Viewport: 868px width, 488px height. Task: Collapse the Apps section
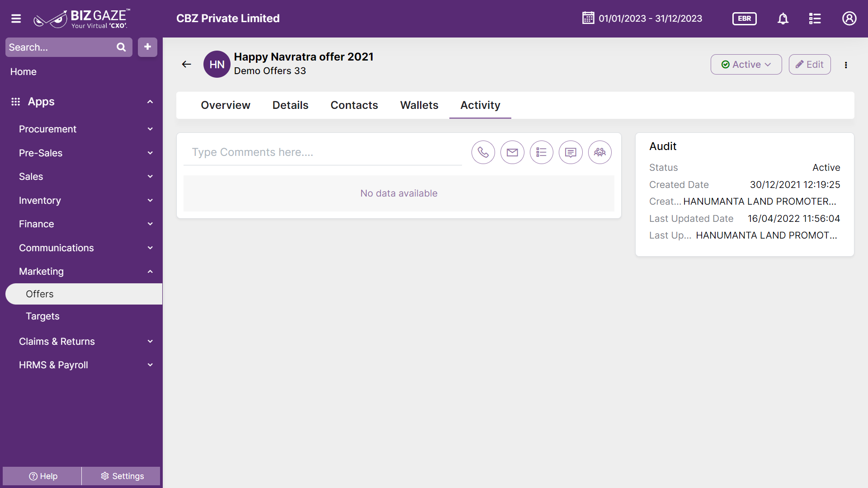(150, 102)
